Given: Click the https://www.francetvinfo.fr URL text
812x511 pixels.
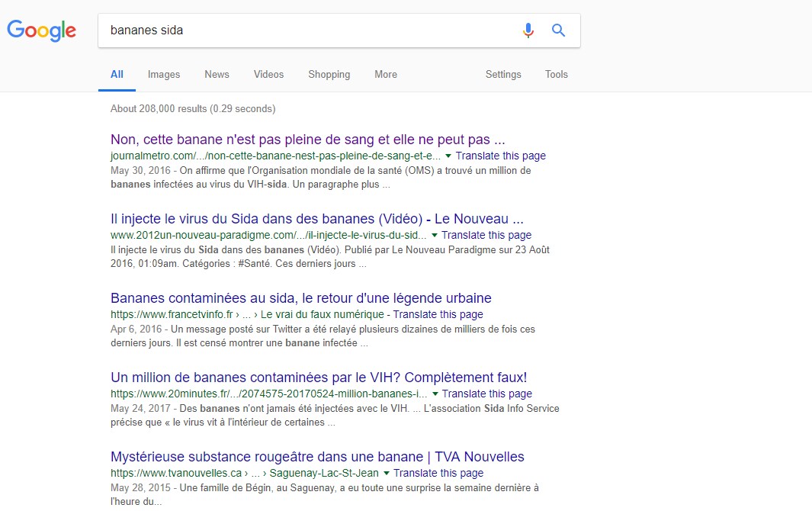Looking at the screenshot, I should 172,314.
